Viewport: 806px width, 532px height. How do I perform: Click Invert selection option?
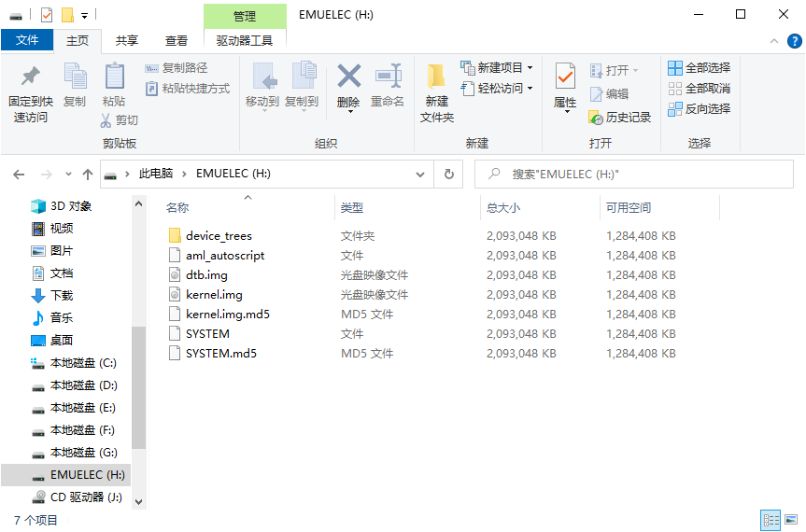tap(700, 109)
